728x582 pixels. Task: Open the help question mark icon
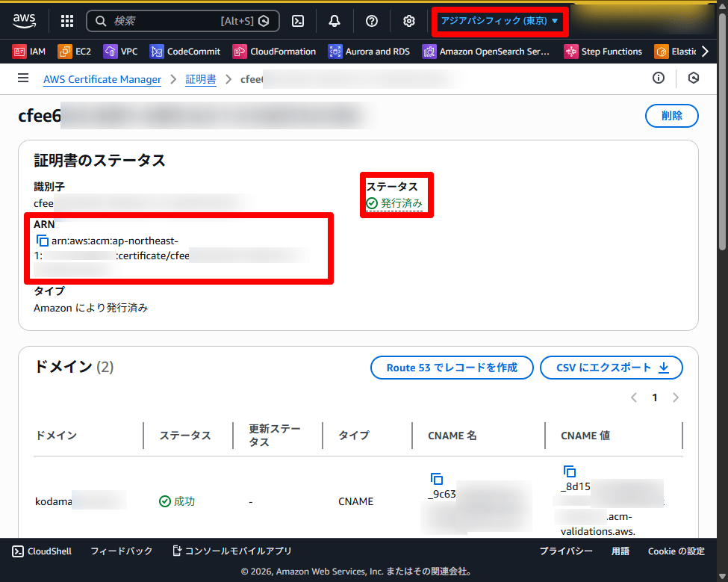click(372, 21)
